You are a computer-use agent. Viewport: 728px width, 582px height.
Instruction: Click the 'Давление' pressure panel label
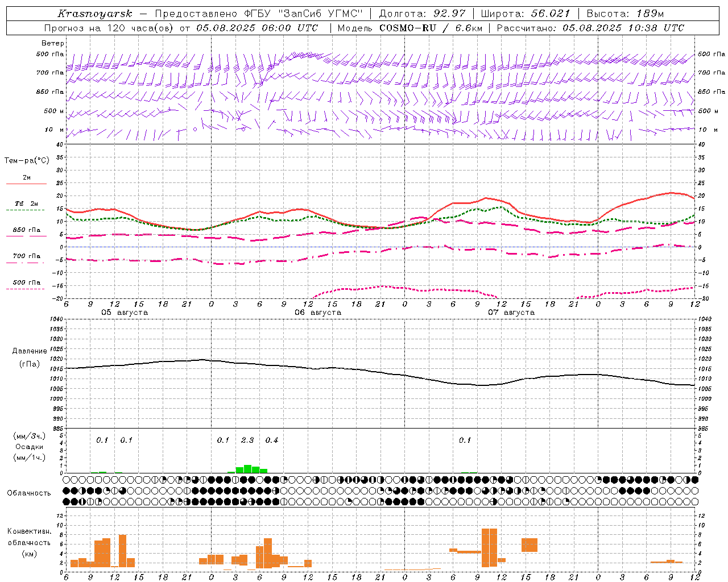(30, 351)
